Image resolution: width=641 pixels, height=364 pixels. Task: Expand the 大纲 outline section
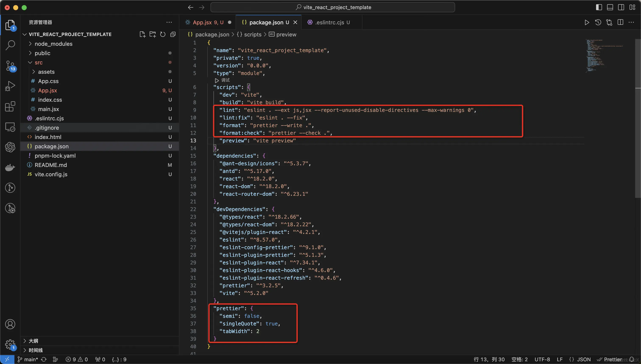pyautogui.click(x=33, y=341)
